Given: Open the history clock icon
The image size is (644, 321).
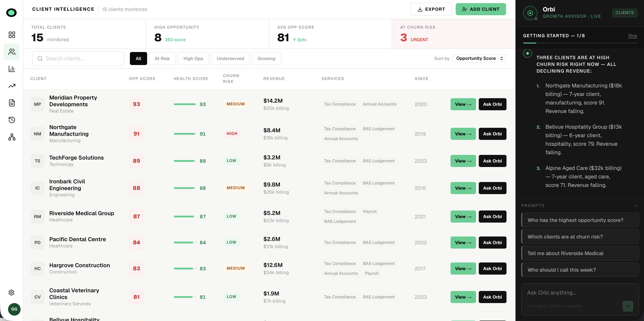Looking at the screenshot, I should [x=12, y=120].
